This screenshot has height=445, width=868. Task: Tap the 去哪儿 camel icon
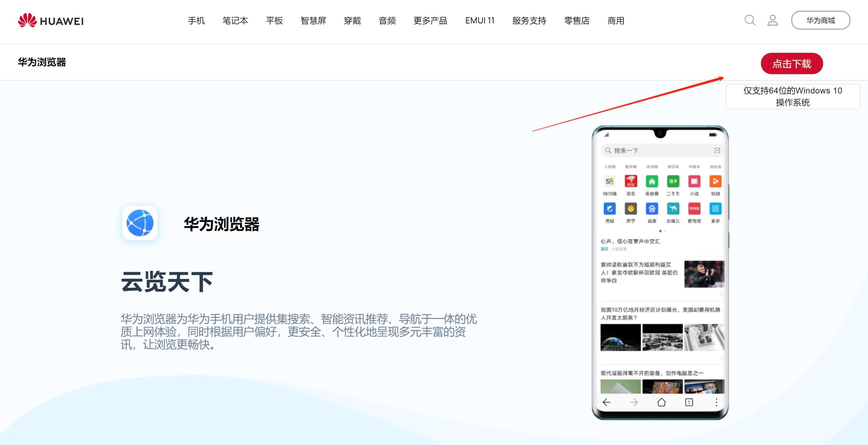click(x=673, y=208)
